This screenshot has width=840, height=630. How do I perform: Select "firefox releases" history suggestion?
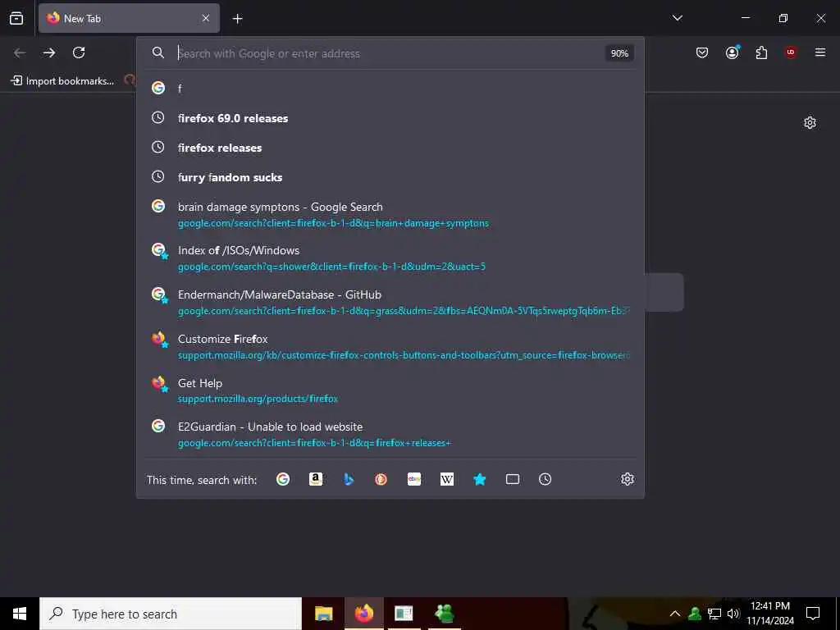[x=390, y=148]
